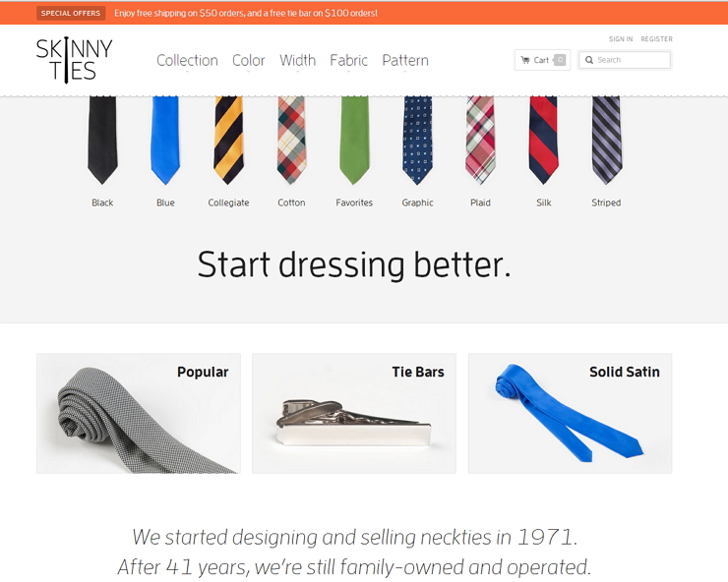This screenshot has width=728, height=582.
Task: Click the Register link
Action: click(x=656, y=39)
